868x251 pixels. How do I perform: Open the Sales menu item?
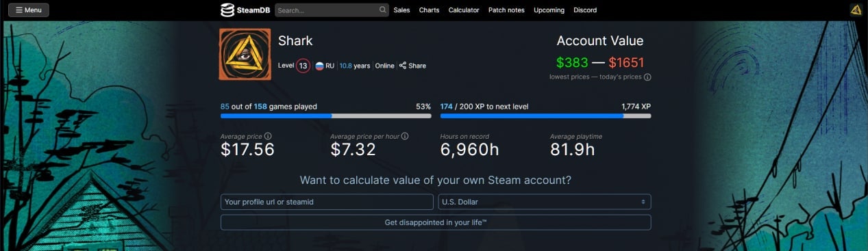pyautogui.click(x=401, y=10)
